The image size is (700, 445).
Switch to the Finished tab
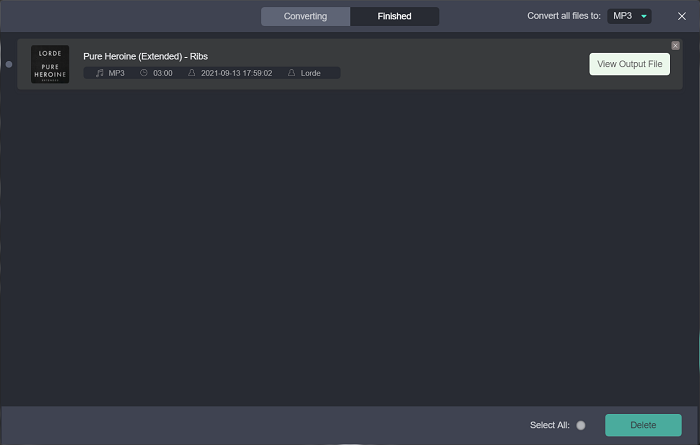(x=394, y=16)
